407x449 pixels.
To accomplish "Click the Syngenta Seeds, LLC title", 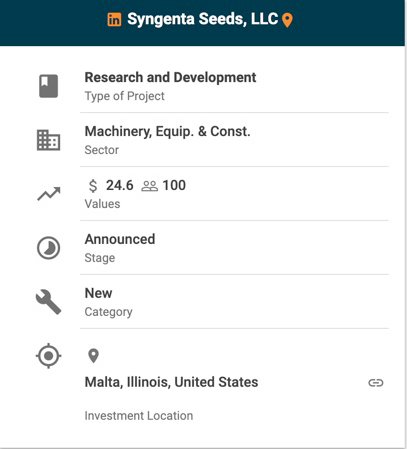I will click(x=203, y=19).
